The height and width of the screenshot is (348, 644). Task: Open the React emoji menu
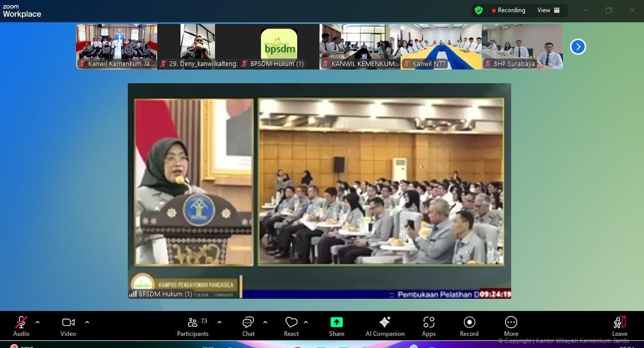(291, 326)
